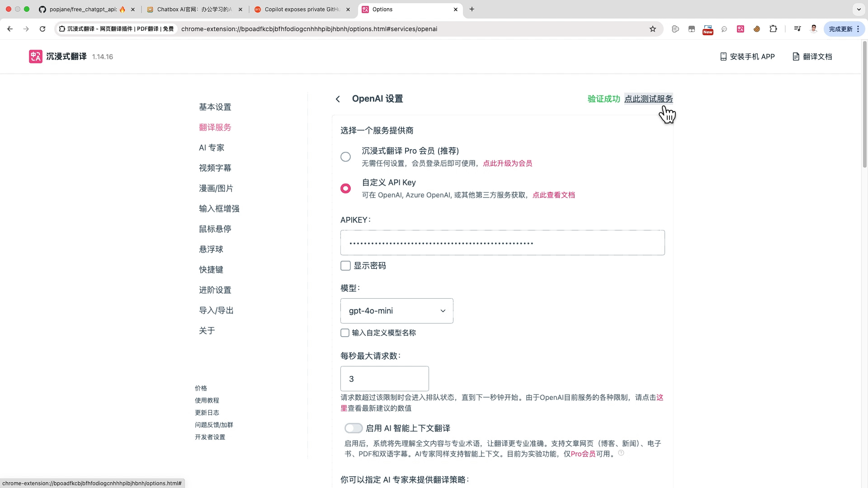Open the gpt-4o-mini model dropdown

[396, 311]
